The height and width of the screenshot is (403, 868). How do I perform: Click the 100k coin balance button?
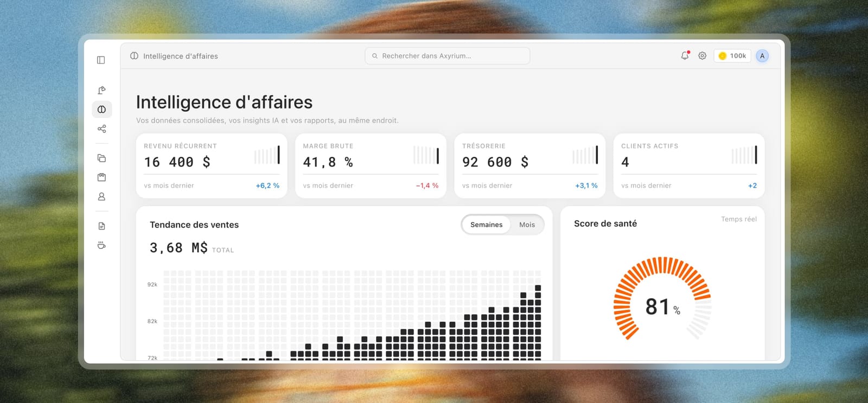tap(732, 56)
